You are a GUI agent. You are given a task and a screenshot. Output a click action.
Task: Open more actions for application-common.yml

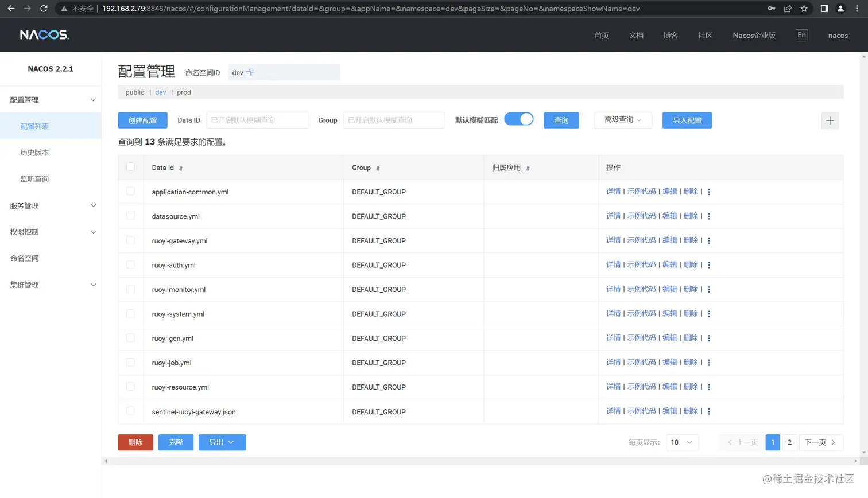tap(709, 192)
